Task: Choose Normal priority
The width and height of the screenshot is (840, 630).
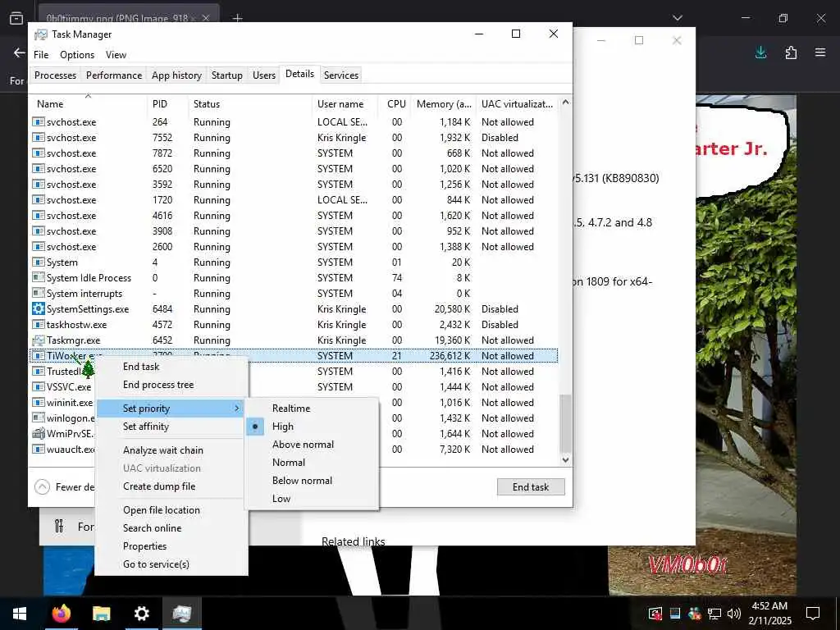Action: coord(311,463)
